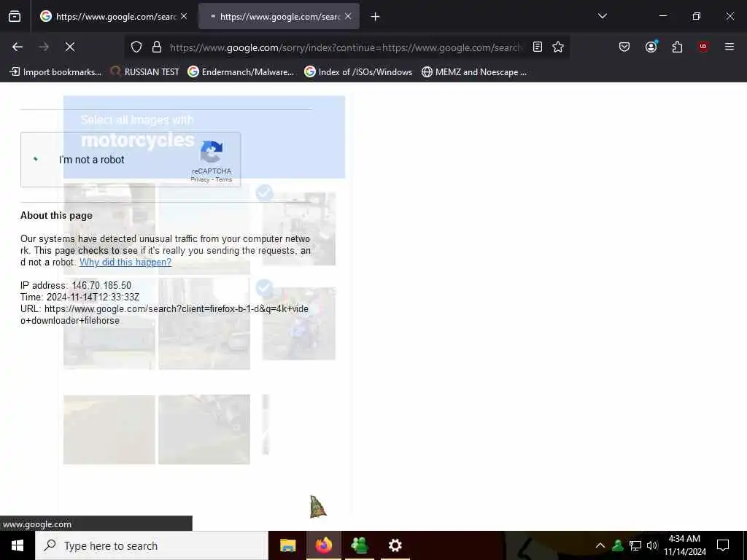This screenshot has height=560, width=747.
Task: Open Firefox View button in tab strip
Action: pyautogui.click(x=15, y=17)
